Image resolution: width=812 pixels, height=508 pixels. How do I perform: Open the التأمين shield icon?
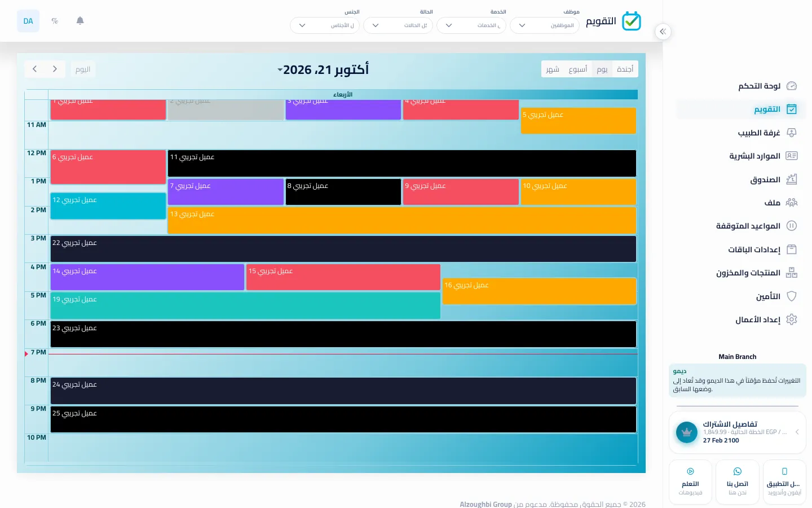click(792, 296)
